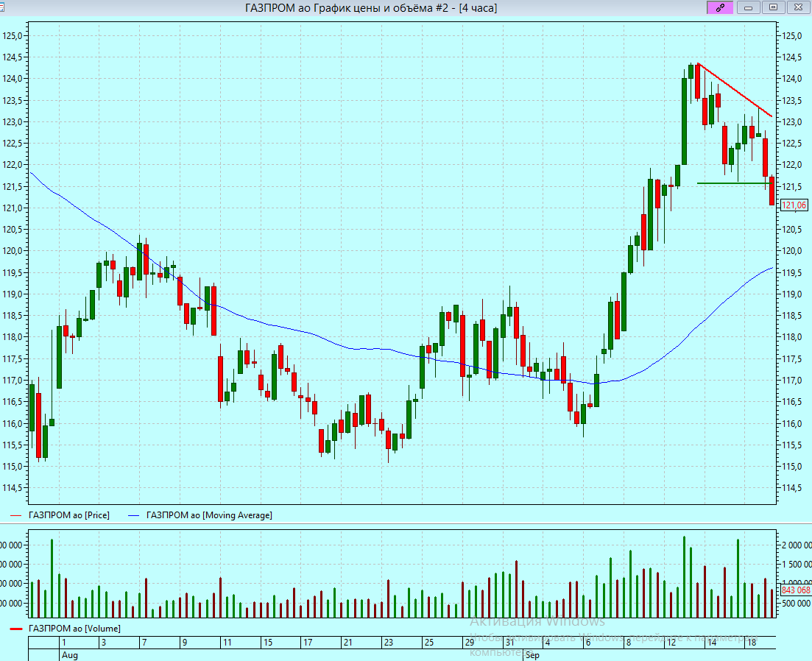Click the Sep month label on time axis
The width and height of the screenshot is (812, 661).
532,655
